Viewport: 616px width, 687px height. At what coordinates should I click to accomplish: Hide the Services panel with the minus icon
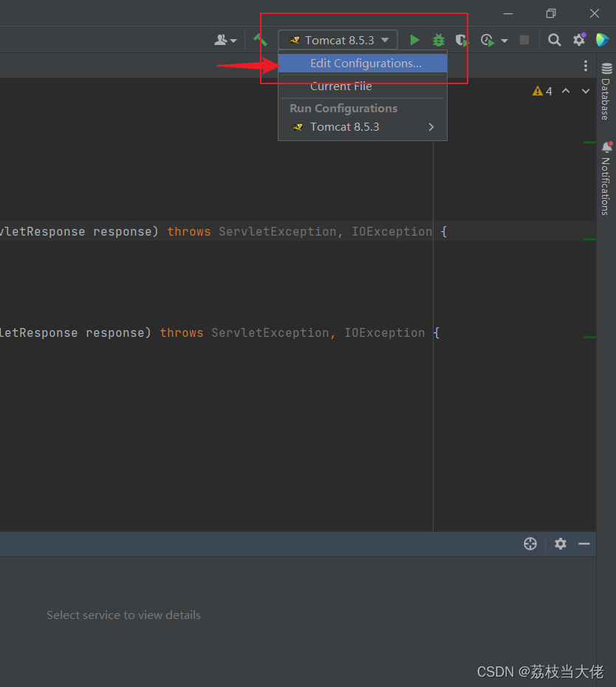click(584, 544)
